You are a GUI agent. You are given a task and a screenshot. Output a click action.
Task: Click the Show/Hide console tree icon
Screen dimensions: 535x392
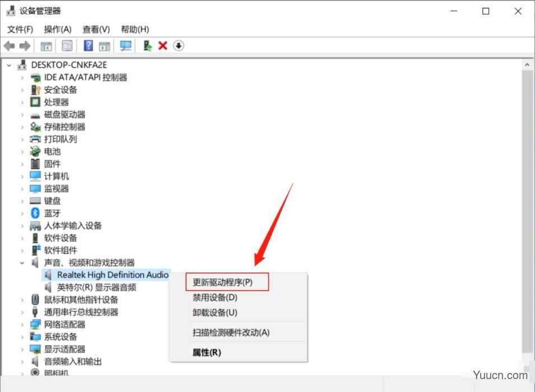pos(46,46)
